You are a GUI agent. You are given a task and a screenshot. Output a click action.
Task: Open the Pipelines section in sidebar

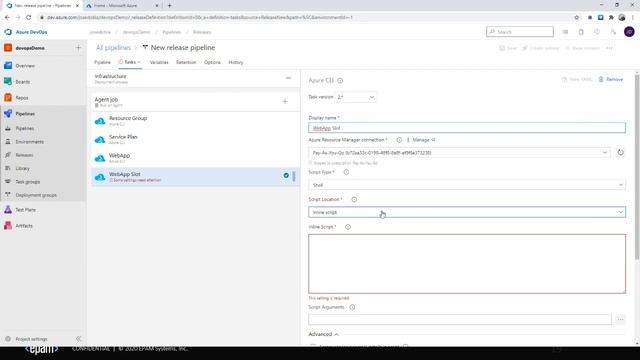[x=25, y=114]
